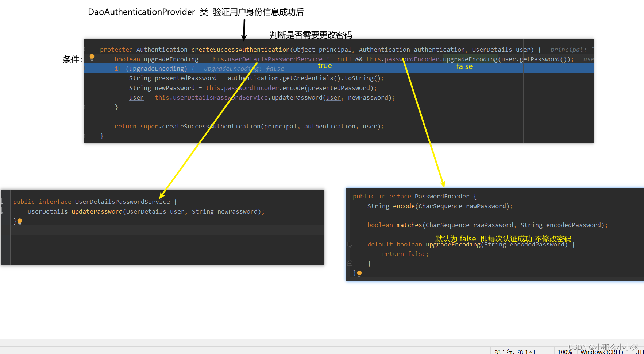The height and width of the screenshot is (354, 644).
Task: Click the '条件:' label
Action: (x=73, y=59)
